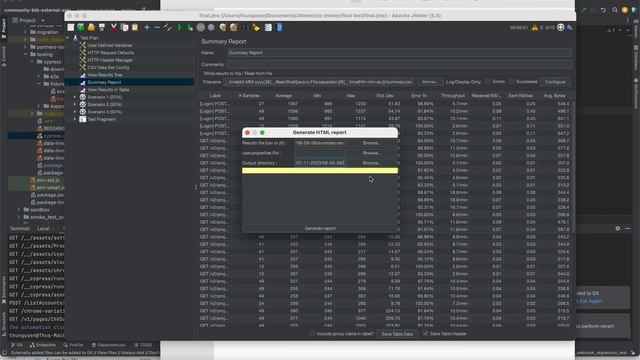Expand the Scenario 1 thread group
This screenshot has height=360, width=640.
[75, 97]
